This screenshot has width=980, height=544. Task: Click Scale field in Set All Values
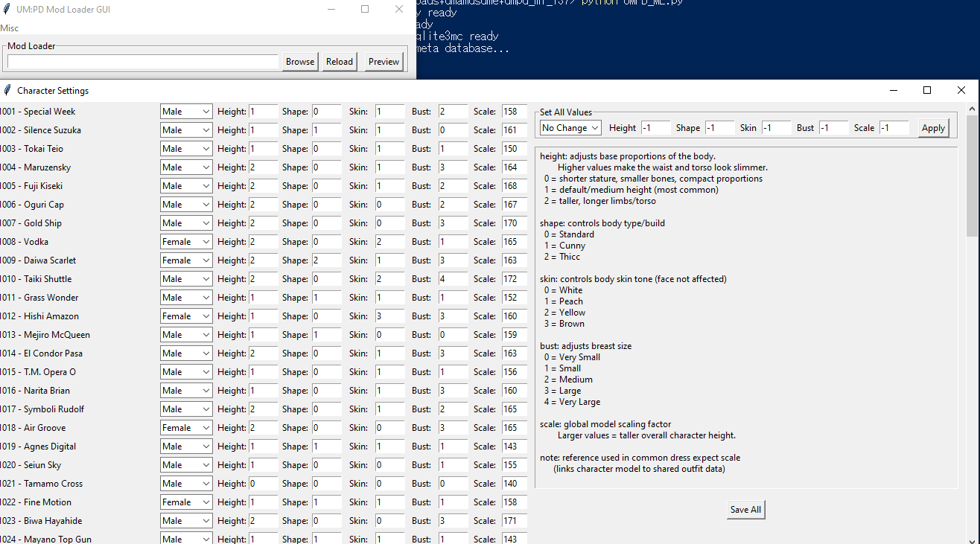894,128
